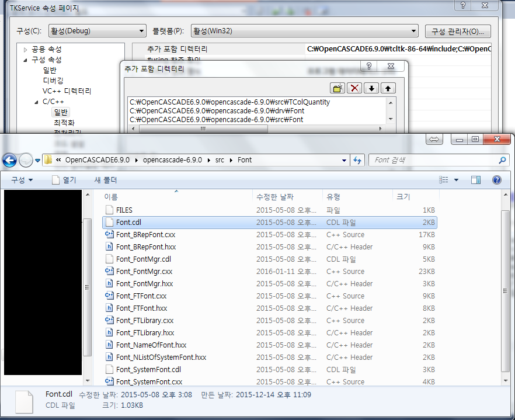Screen dimensions: 515x420
Task: Click the 구성 관리자(O)... button
Action: point(458,32)
